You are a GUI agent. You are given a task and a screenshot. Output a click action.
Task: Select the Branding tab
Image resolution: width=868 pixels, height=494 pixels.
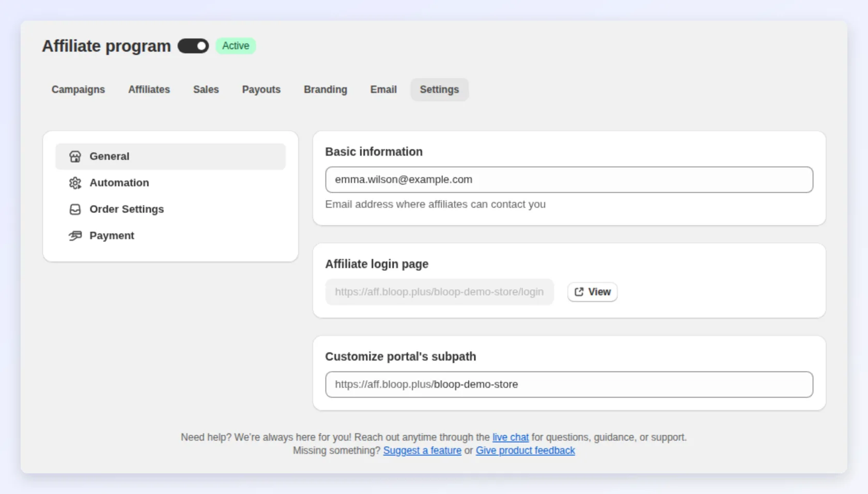click(x=326, y=89)
